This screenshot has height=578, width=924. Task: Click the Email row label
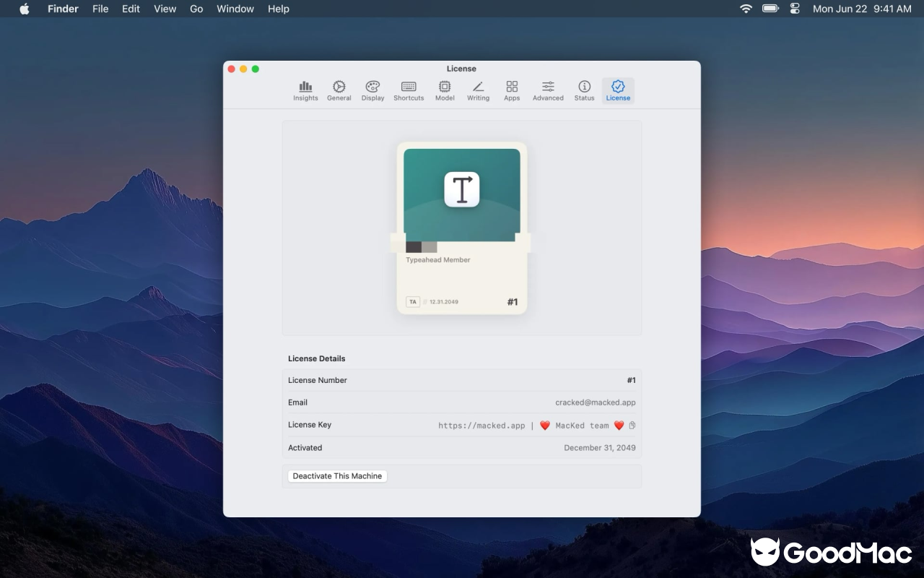point(297,402)
